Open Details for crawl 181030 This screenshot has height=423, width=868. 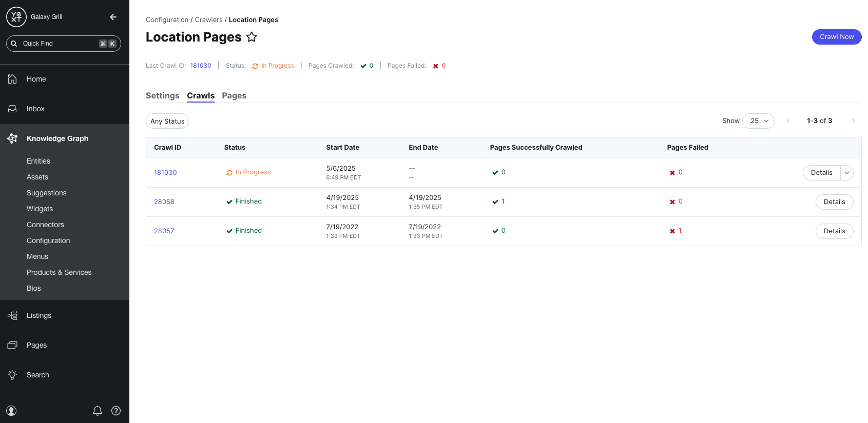pos(822,173)
